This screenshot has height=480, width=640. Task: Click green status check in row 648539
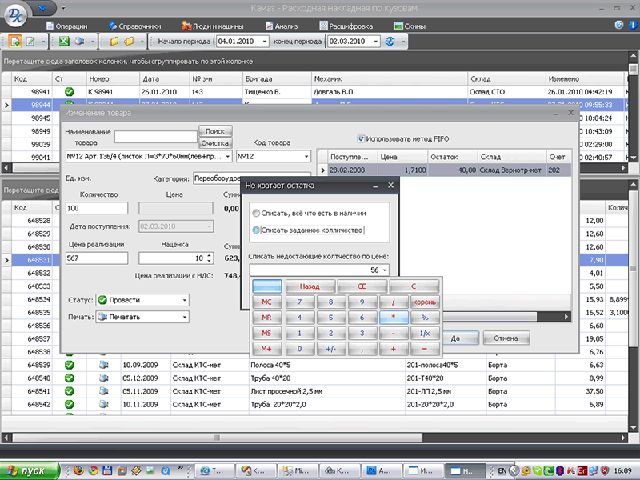pos(69,365)
